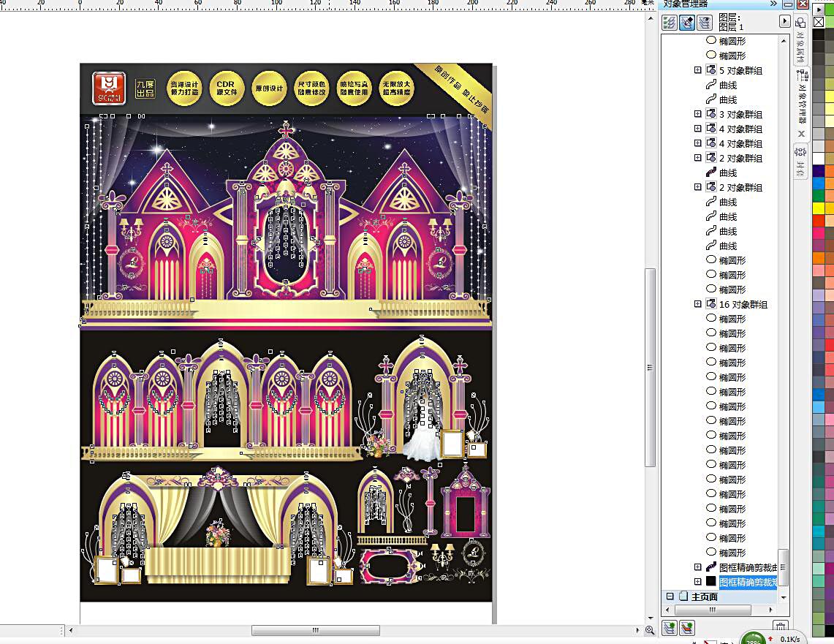
Task: Collapse the 主页面 master page node
Action: [670, 596]
